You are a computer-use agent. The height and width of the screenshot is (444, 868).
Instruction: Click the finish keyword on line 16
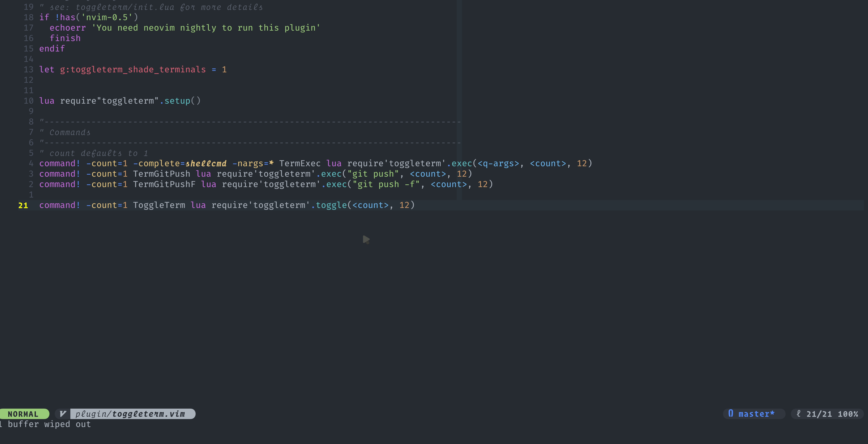pyautogui.click(x=65, y=38)
